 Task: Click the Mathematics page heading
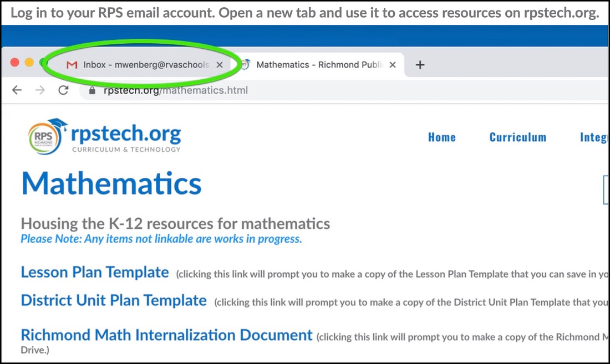tap(111, 183)
